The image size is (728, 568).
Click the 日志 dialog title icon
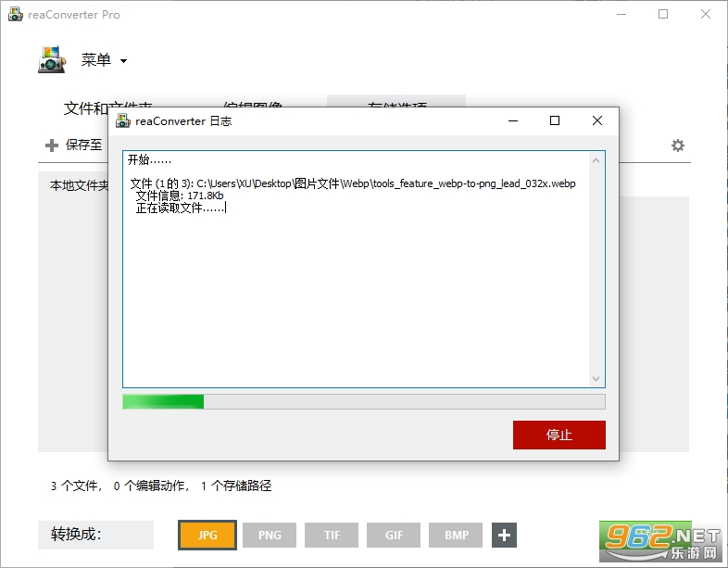click(122, 120)
